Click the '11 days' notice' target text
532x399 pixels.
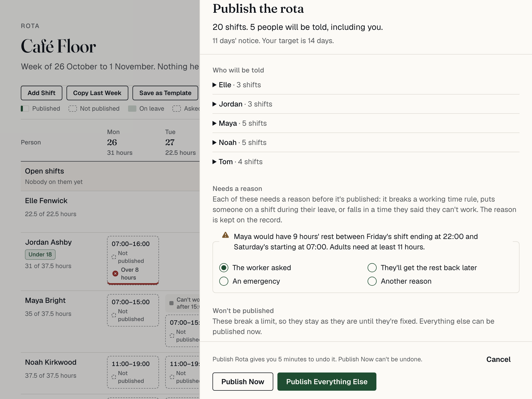[273, 41]
